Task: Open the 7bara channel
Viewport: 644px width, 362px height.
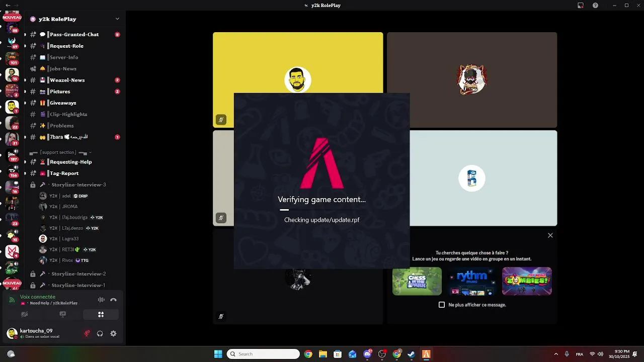Action: (74, 137)
